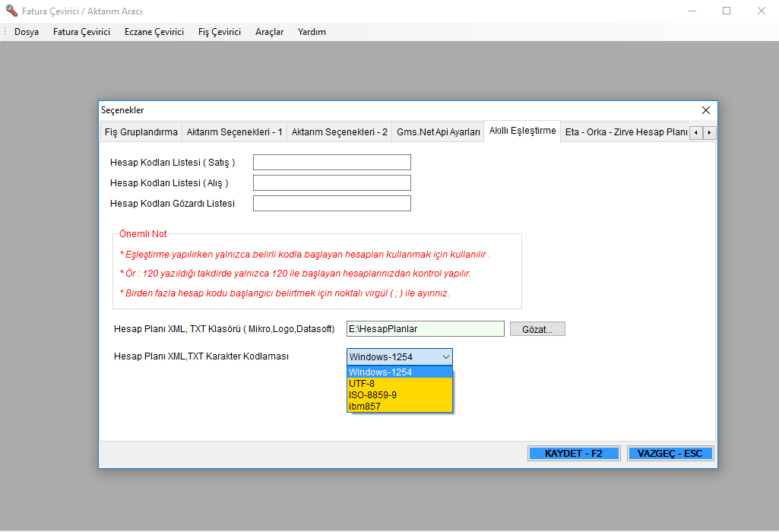The width and height of the screenshot is (779, 532).
Task: Click the app icon in title bar
Action: coord(11,11)
